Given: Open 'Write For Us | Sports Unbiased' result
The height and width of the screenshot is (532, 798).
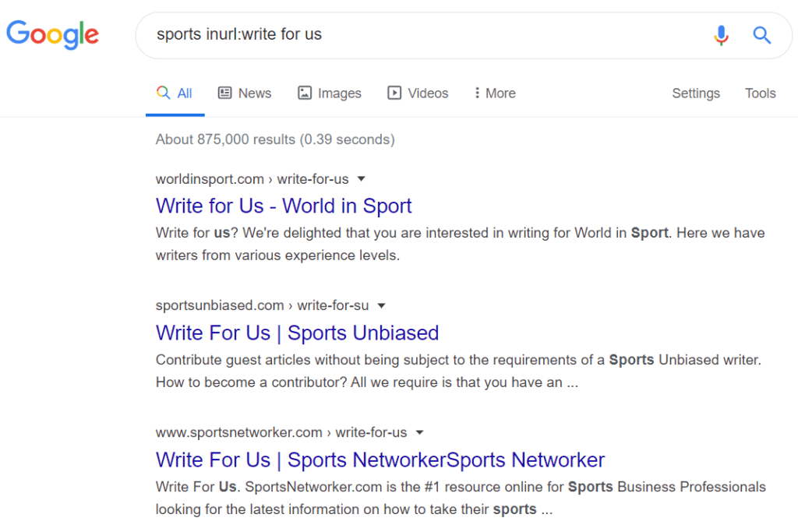Looking at the screenshot, I should (x=297, y=333).
